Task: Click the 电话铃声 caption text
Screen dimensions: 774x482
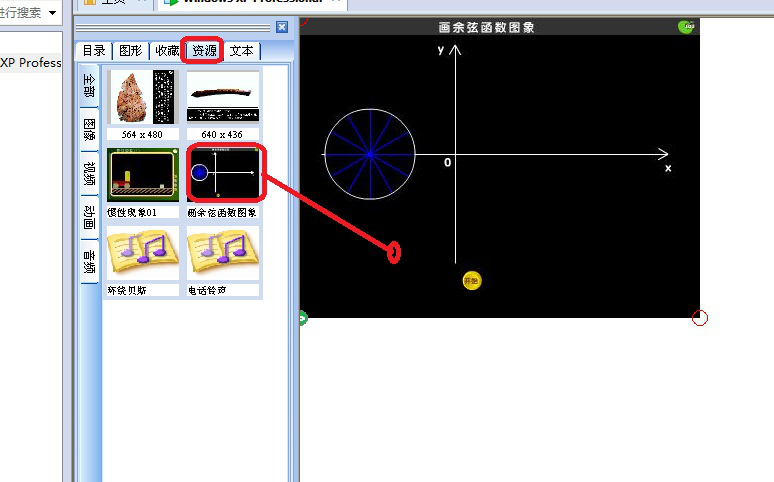Action: point(207,290)
